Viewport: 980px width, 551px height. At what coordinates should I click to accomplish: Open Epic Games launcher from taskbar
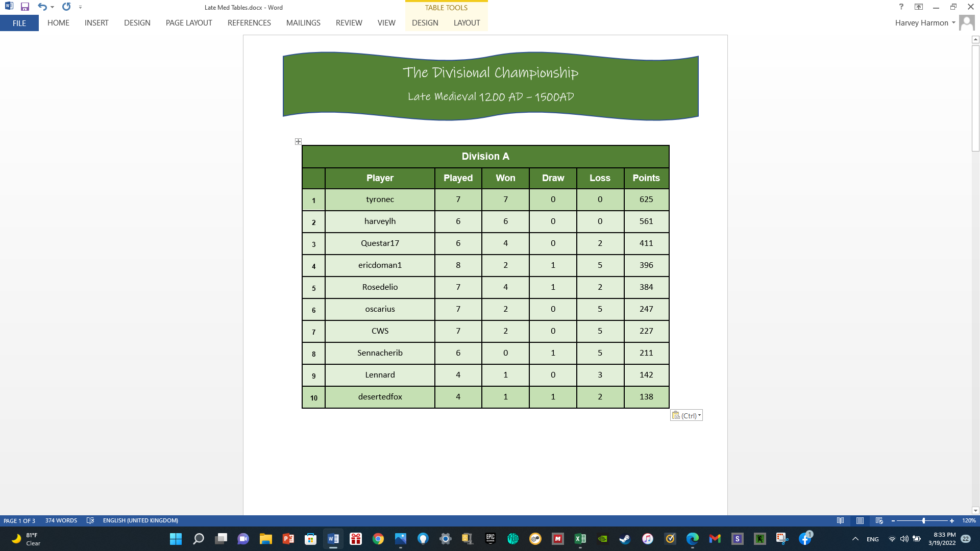point(491,539)
